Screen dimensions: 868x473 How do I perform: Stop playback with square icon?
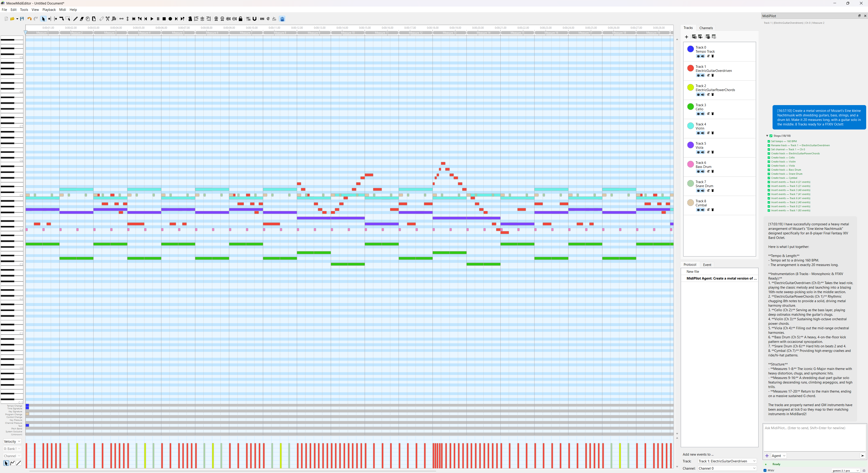point(164,19)
